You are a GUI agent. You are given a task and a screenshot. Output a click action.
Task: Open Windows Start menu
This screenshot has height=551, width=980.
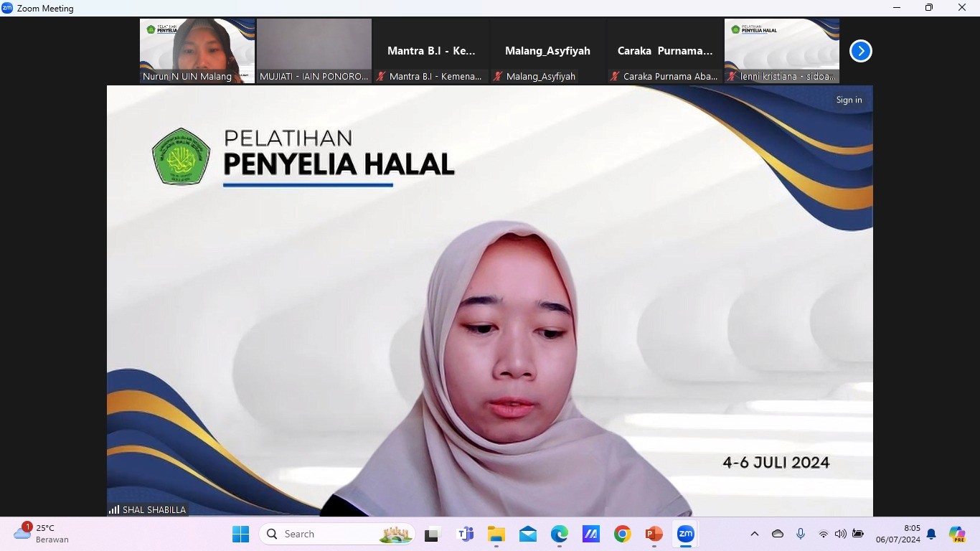click(x=241, y=534)
